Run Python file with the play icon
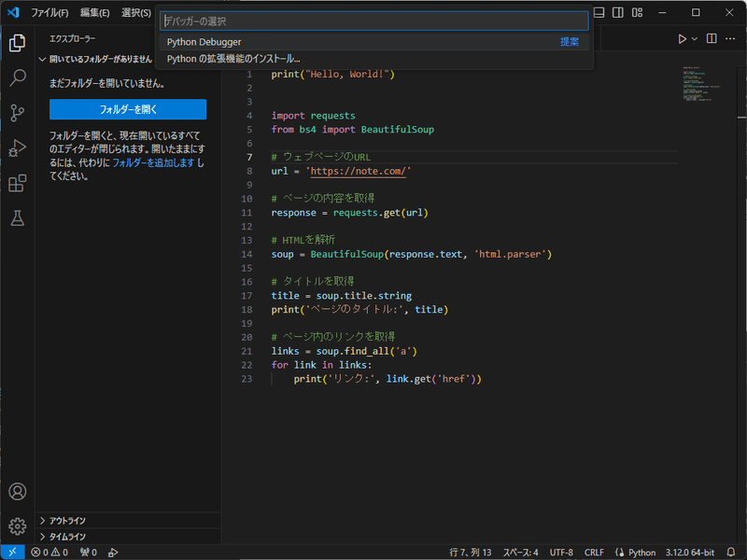 (683, 39)
